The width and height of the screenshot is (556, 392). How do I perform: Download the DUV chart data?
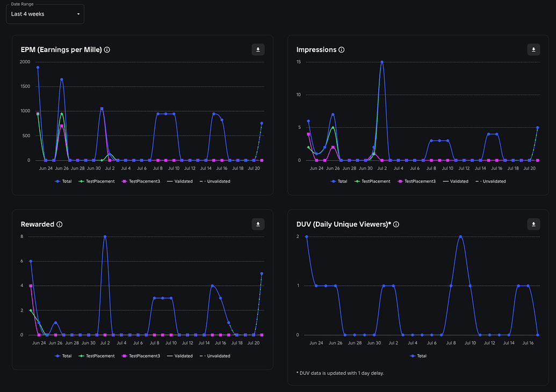click(x=533, y=224)
